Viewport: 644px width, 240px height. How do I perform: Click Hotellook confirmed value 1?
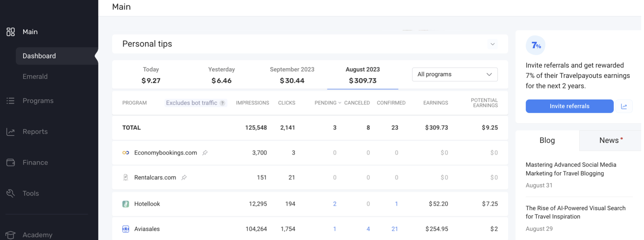click(396, 204)
